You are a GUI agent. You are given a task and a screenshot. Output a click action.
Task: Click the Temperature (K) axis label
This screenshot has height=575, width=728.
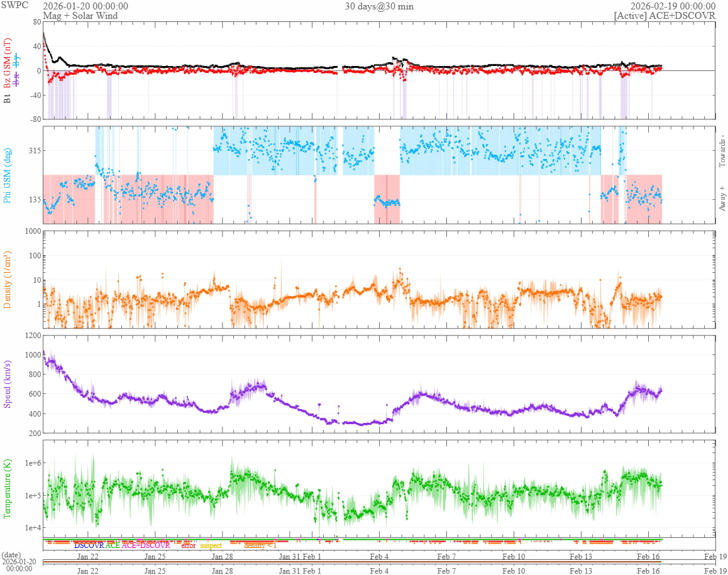(x=7, y=489)
